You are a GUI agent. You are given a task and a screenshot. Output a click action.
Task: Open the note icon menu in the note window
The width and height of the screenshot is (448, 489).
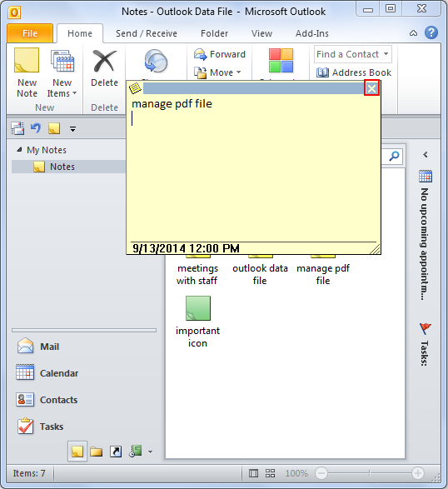pos(135,88)
